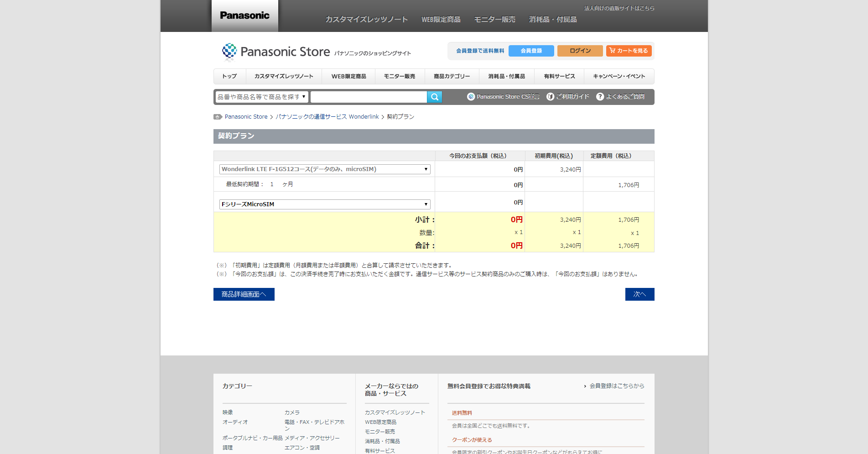The image size is (868, 454).
Task: Click クーポンが使える heading in footer
Action: (x=472, y=440)
